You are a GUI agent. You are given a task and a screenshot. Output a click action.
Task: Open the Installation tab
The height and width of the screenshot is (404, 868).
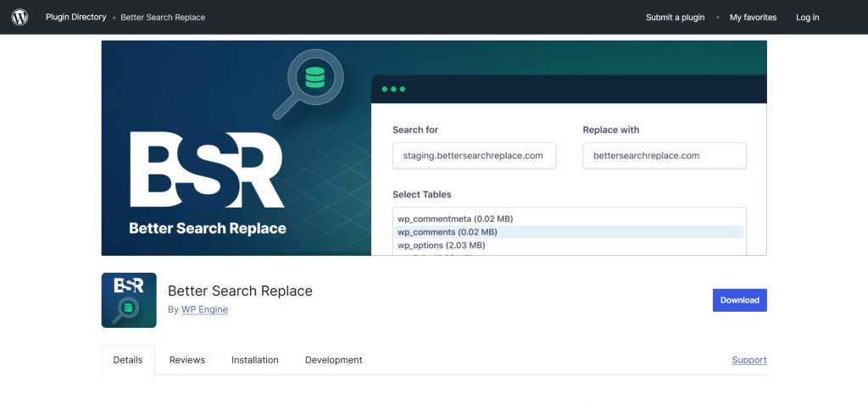(x=254, y=360)
